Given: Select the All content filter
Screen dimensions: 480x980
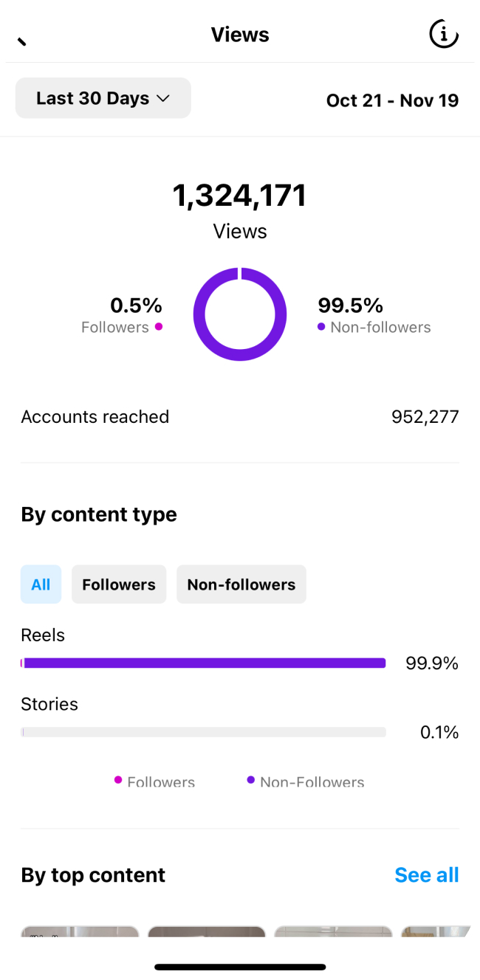Looking at the screenshot, I should [x=41, y=584].
